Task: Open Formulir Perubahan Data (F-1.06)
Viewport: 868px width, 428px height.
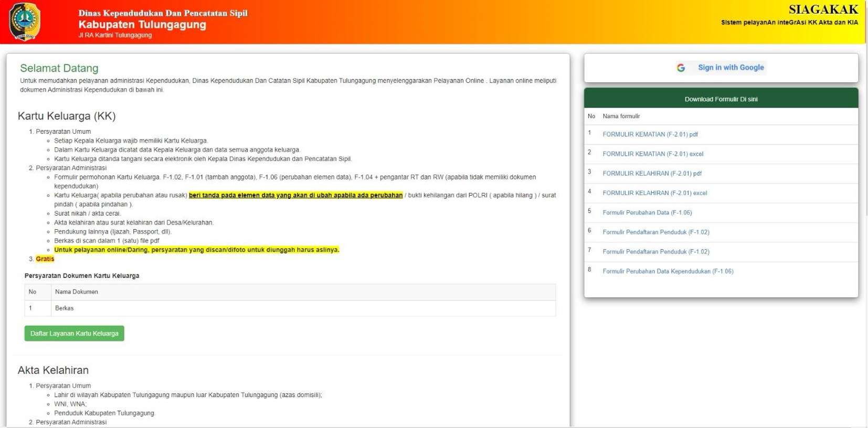Action: click(647, 212)
